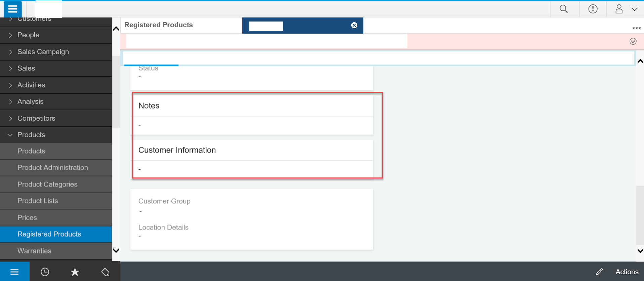The height and width of the screenshot is (281, 644).
Task: Open Product Categories
Action: (x=56, y=185)
